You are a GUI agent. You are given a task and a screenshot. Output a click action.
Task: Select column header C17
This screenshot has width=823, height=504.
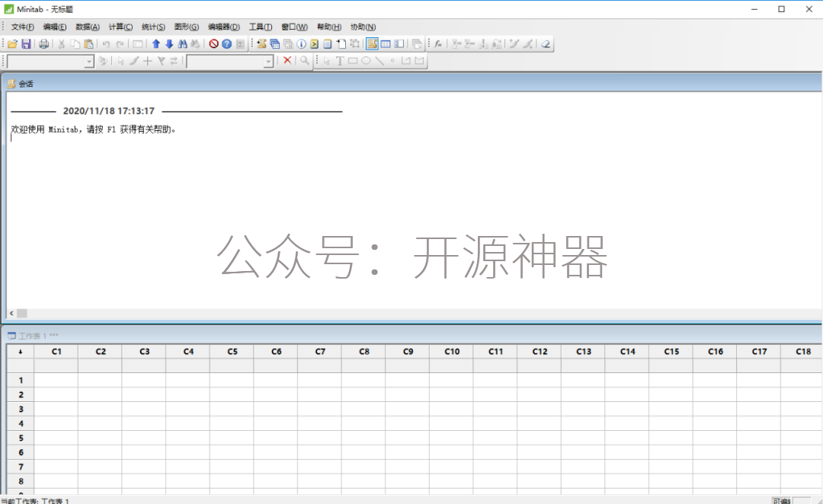point(759,352)
